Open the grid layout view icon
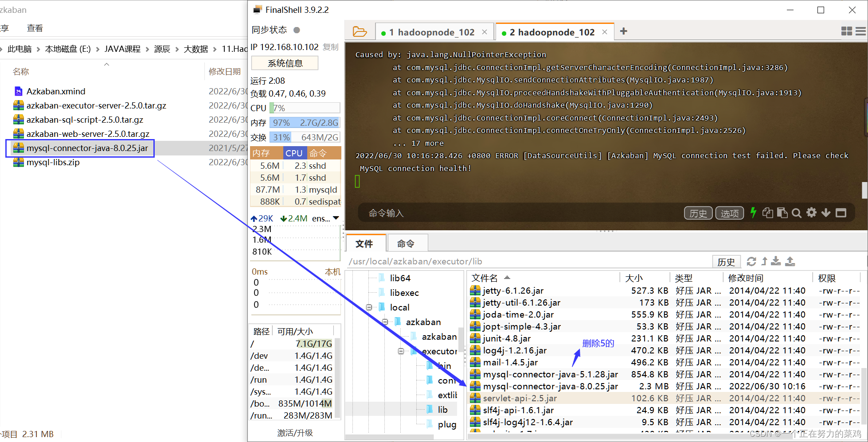This screenshot has width=868, height=442. [x=846, y=31]
